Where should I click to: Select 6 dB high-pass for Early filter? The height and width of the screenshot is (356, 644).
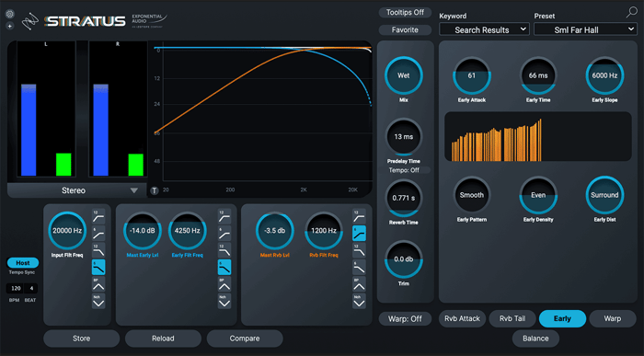click(224, 234)
